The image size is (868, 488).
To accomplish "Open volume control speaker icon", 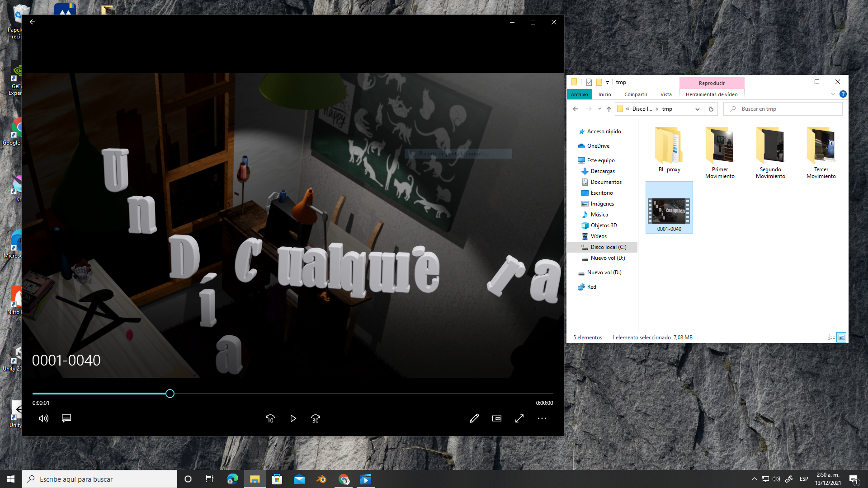I will tap(43, 418).
